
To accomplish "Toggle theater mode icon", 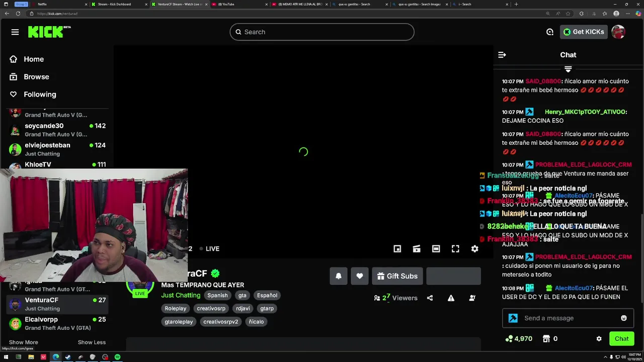I will click(x=436, y=248).
